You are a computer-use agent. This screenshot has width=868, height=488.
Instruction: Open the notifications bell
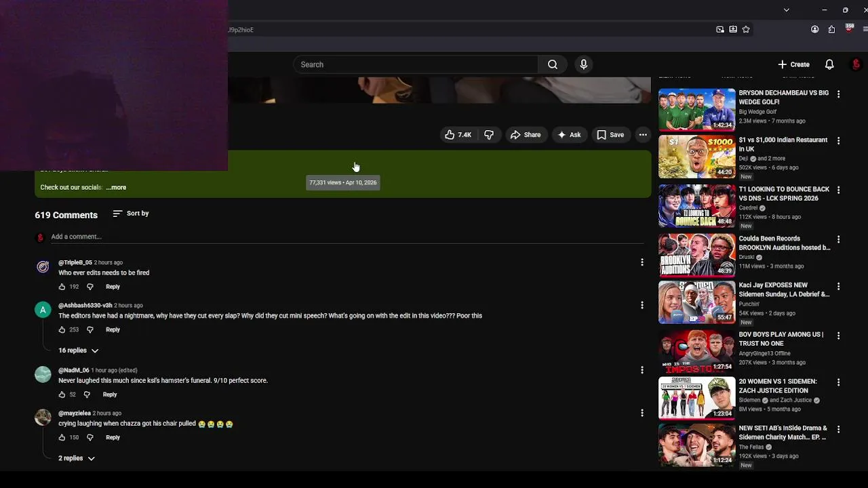tap(829, 64)
